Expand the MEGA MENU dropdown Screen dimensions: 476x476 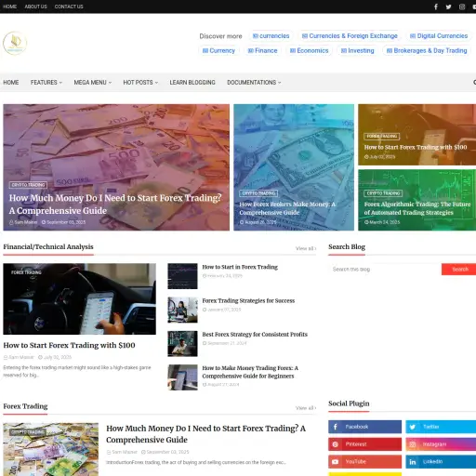pyautogui.click(x=93, y=83)
